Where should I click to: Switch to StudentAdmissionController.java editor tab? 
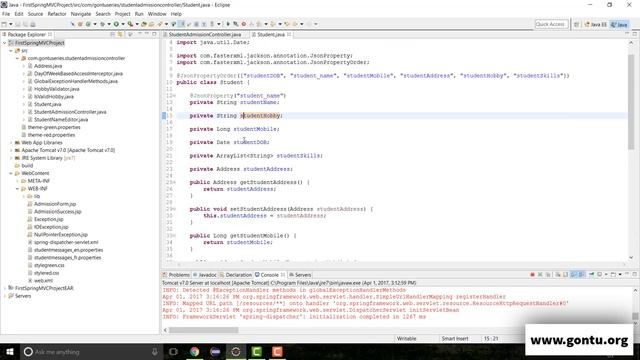coord(204,35)
